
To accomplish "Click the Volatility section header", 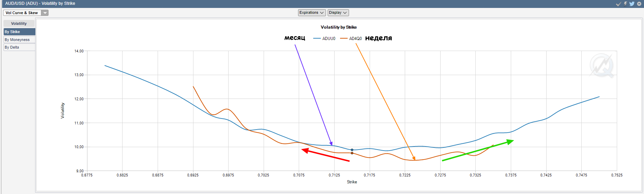I will (19, 23).
